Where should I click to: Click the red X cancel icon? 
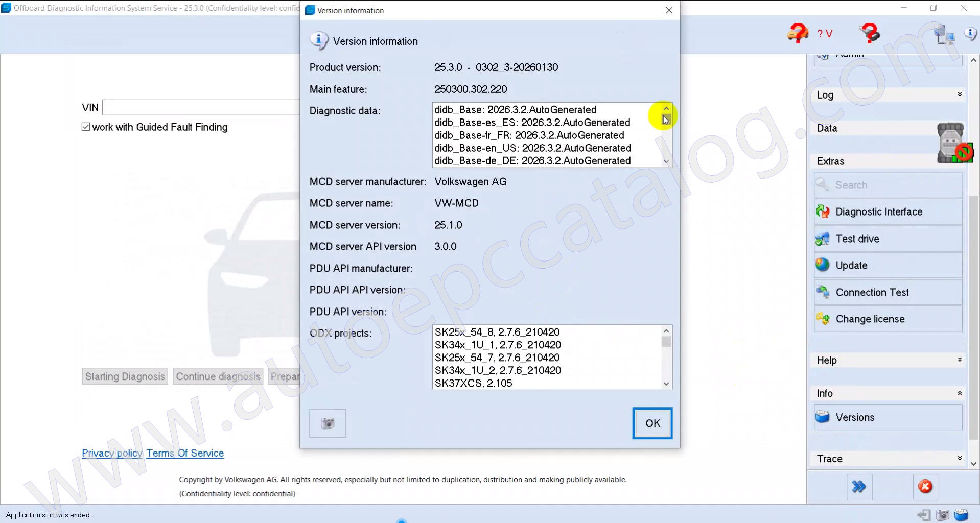click(x=925, y=486)
